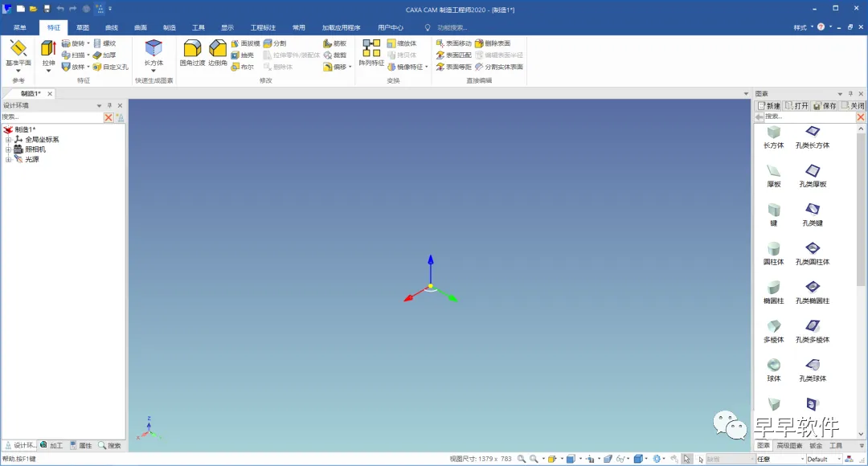
Task: Pick the 球体 sphere element in library
Action: 773,370
